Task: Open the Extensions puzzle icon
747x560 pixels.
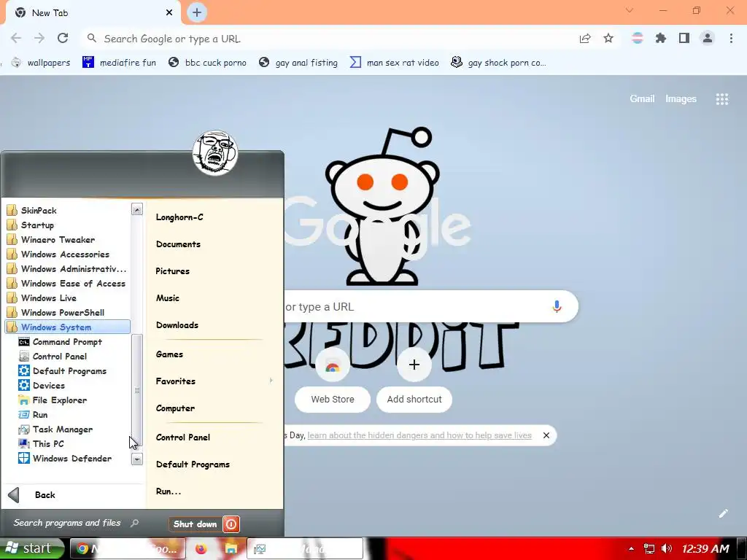Action: tap(660, 39)
